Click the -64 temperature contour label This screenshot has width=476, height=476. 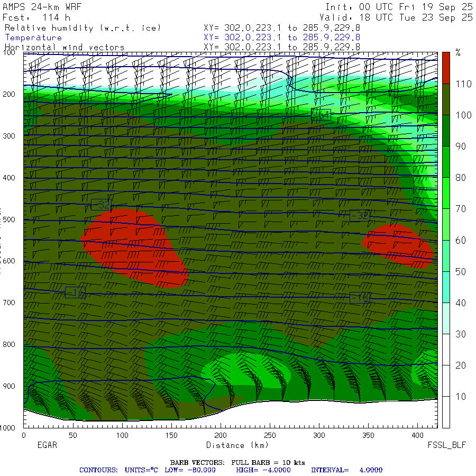(x=321, y=115)
